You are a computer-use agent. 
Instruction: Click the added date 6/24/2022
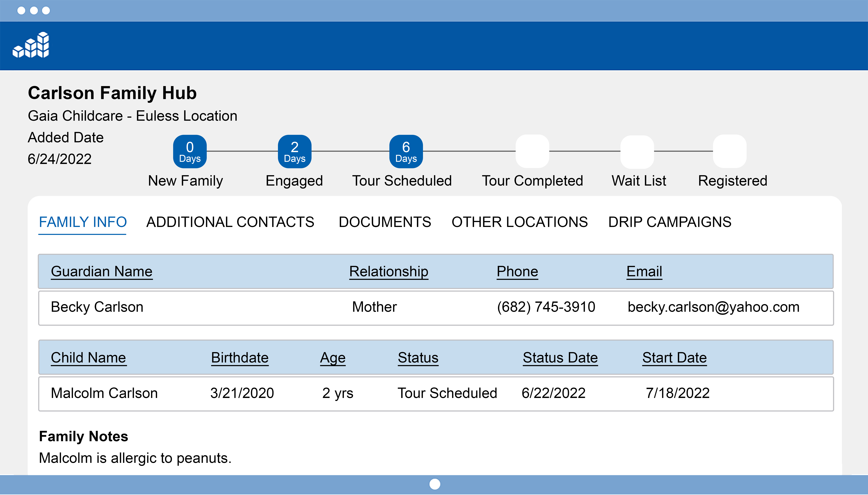(x=60, y=159)
